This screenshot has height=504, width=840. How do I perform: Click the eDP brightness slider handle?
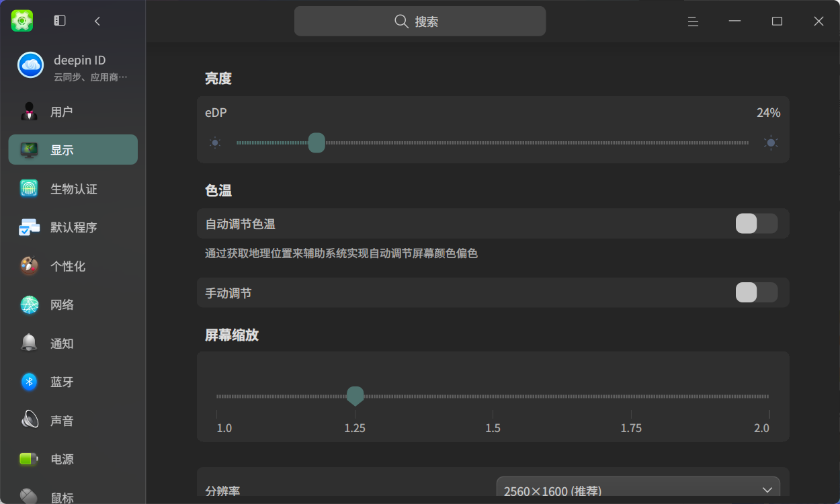[317, 142]
